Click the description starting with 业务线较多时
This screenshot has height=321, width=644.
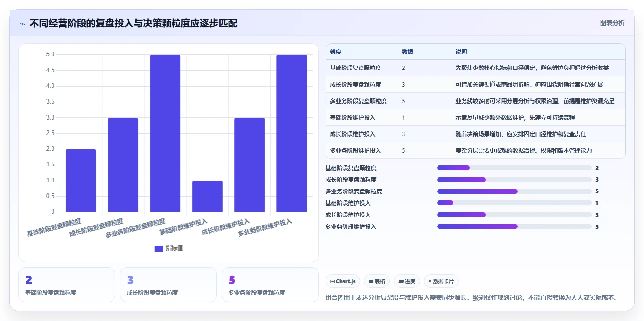click(x=535, y=101)
